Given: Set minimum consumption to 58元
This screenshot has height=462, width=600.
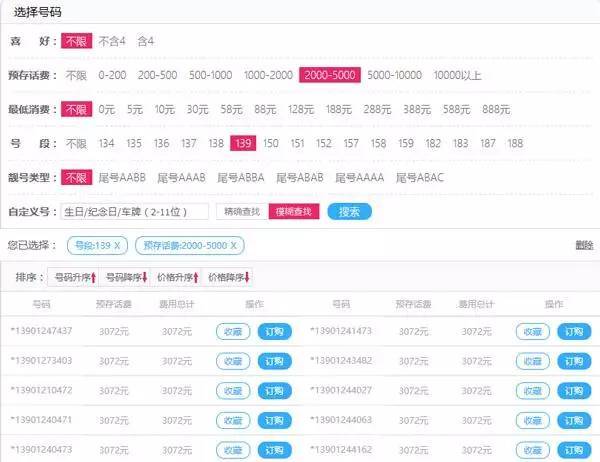Looking at the screenshot, I should coord(231,109).
